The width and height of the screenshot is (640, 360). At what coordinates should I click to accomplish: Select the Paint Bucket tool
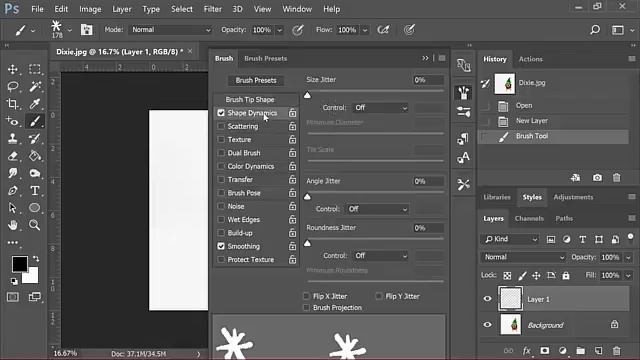[x=35, y=156]
